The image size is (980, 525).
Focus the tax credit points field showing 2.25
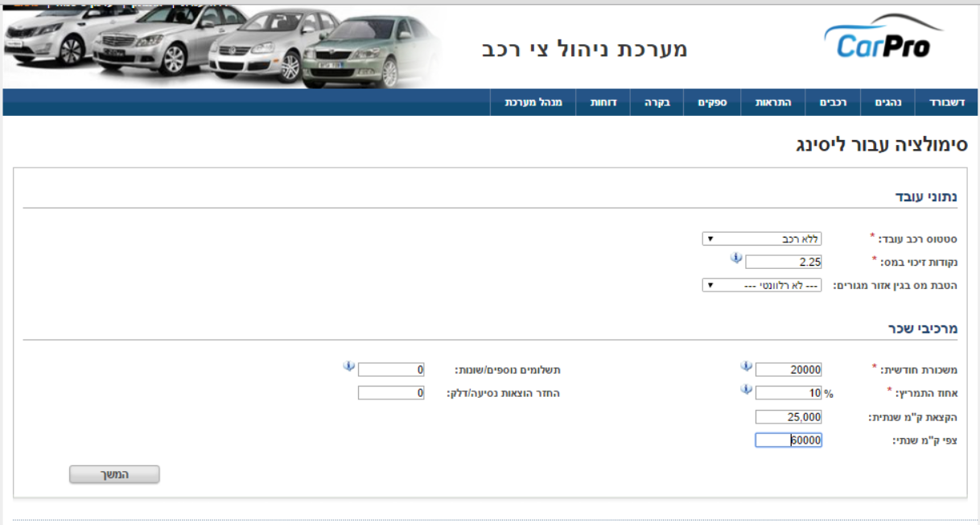(x=783, y=262)
